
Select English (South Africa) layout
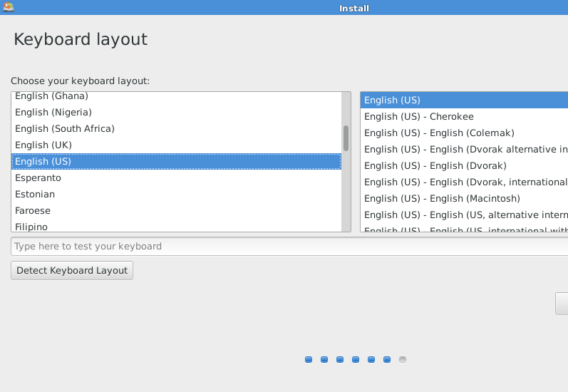(65, 128)
